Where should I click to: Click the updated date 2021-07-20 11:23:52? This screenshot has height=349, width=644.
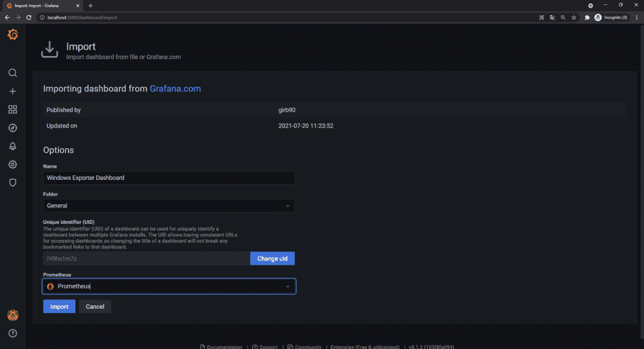(306, 126)
